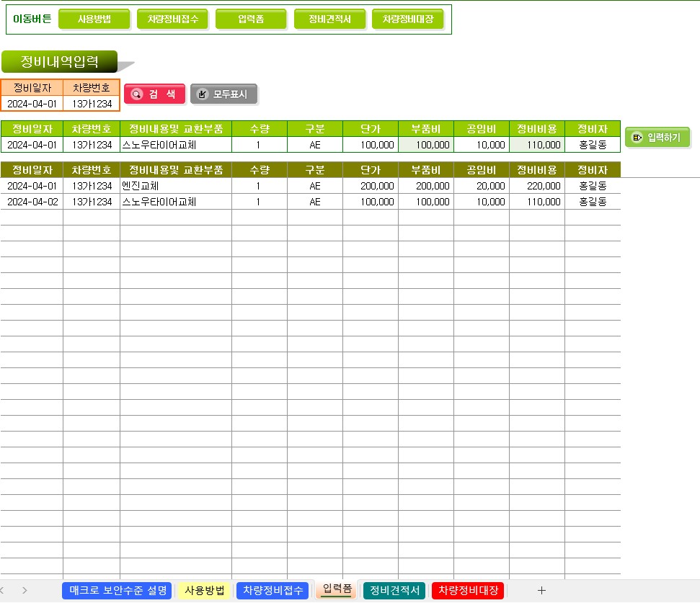Click orange 정비일자 search header
The height and width of the screenshot is (603, 700).
[32, 88]
